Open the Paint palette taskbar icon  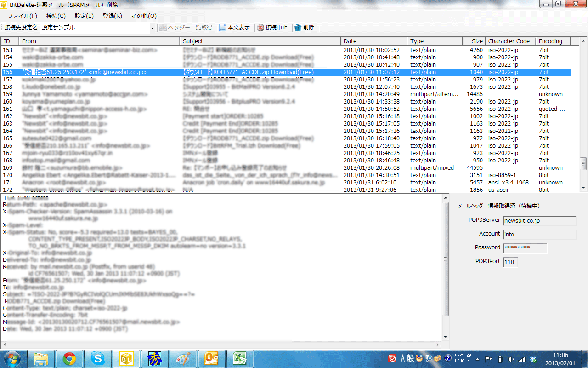(182, 358)
